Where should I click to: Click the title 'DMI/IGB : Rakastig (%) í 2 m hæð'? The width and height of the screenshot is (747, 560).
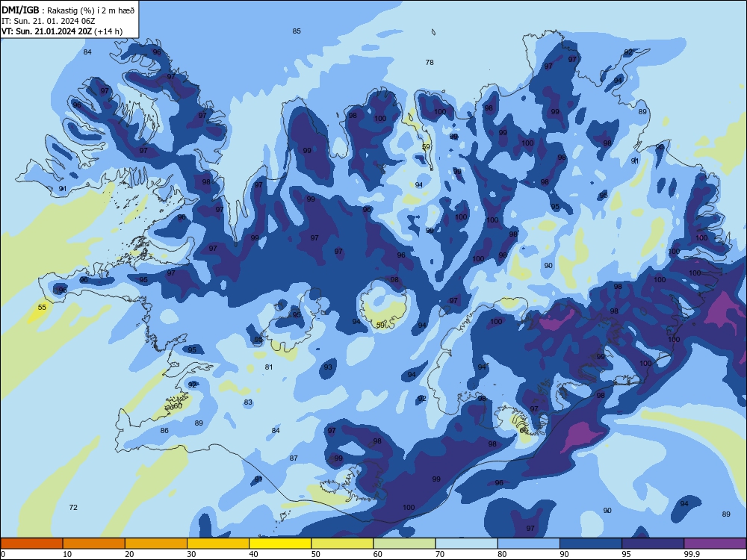click(x=68, y=10)
